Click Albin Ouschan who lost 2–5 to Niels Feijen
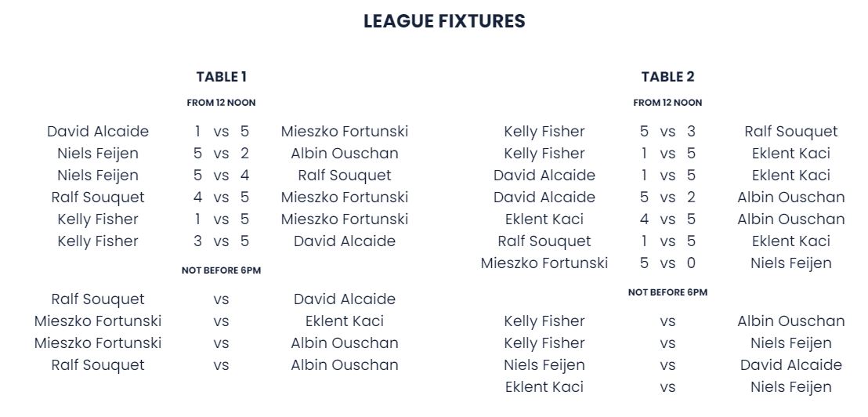 pos(345,154)
